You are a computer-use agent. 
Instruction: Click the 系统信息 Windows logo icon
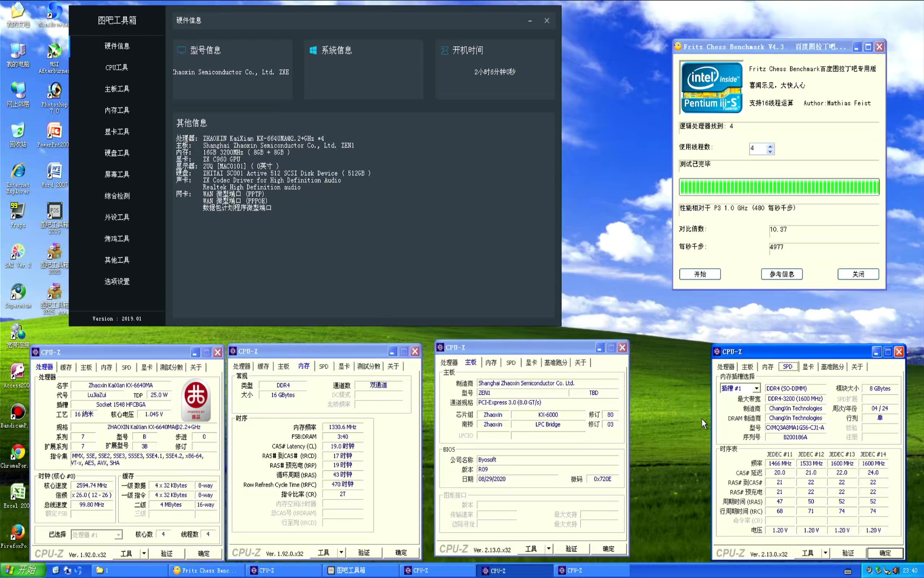click(x=313, y=50)
